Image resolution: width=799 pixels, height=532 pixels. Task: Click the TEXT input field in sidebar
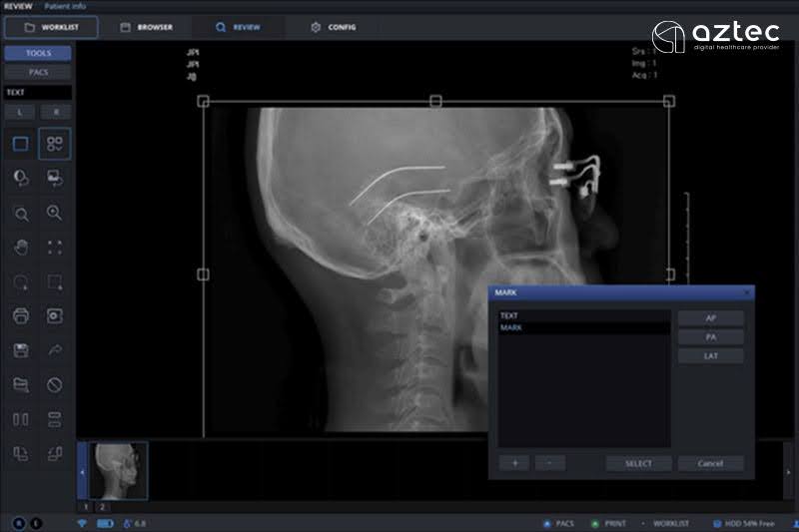point(38,92)
